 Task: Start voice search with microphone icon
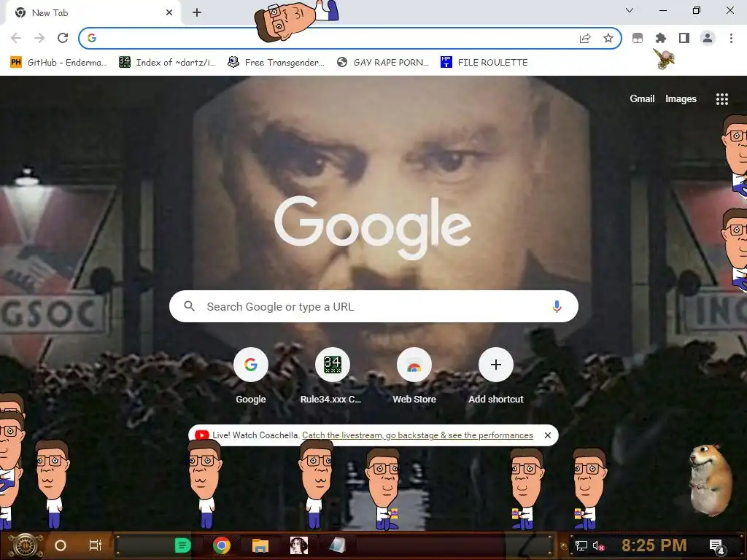click(x=557, y=306)
